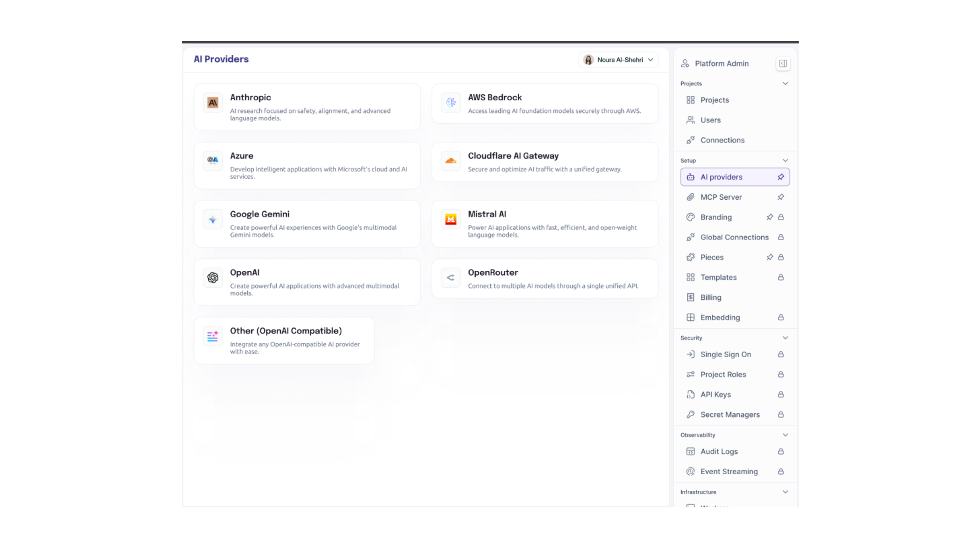Open Event Streaming
980x548 pixels.
(x=735, y=472)
